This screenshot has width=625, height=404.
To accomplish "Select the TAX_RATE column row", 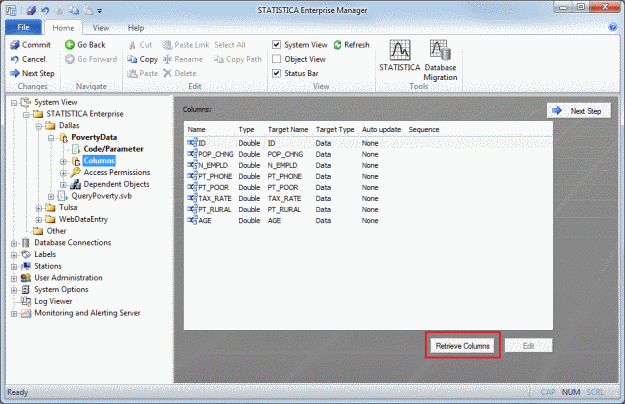I will click(x=368, y=198).
